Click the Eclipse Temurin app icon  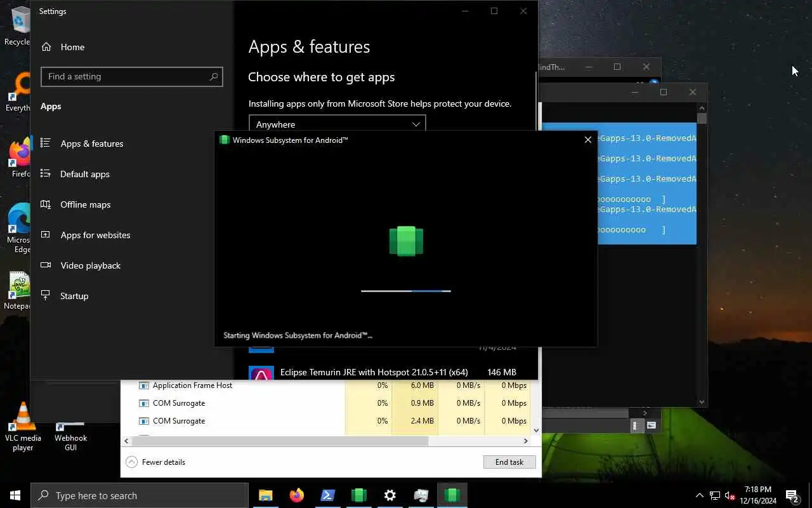point(261,373)
